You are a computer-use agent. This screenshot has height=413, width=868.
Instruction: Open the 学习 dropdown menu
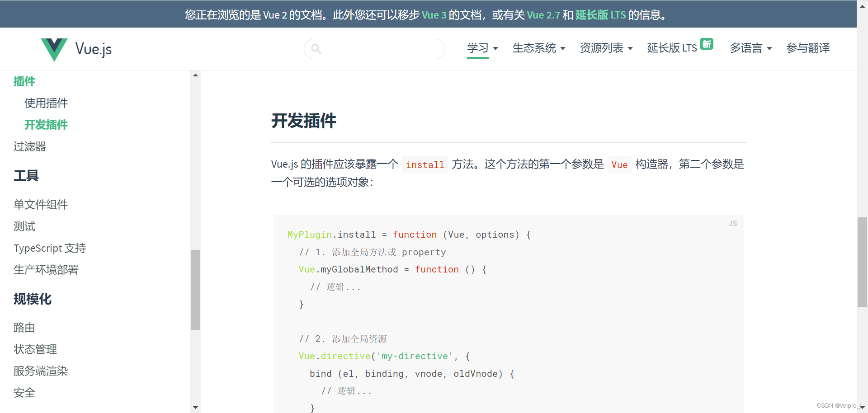click(482, 48)
